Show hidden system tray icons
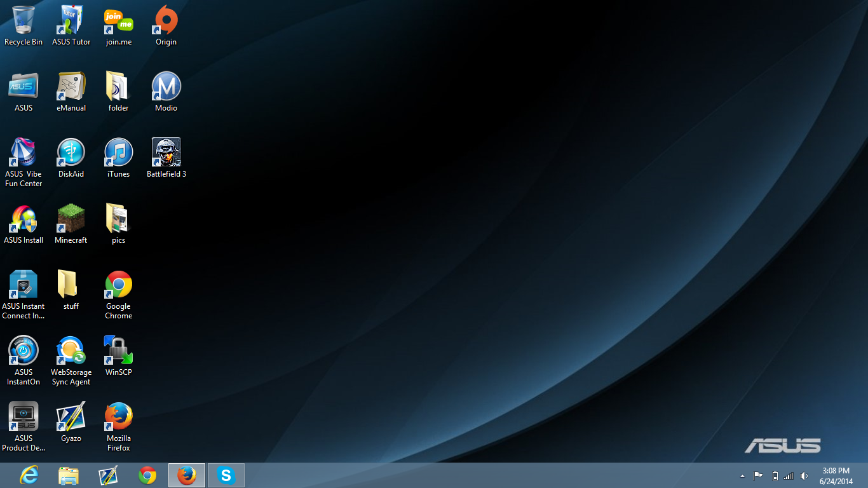Screen dimensions: 868x488 coord(742,476)
